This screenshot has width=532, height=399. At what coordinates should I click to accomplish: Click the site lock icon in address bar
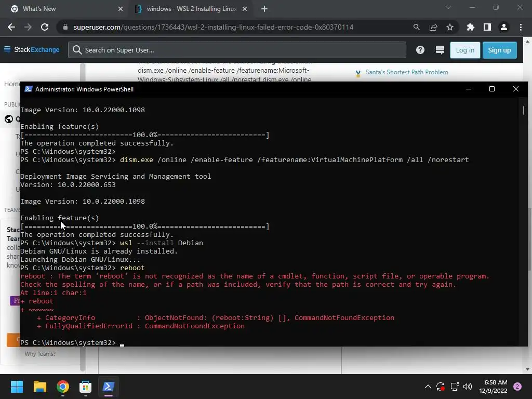[65, 27]
